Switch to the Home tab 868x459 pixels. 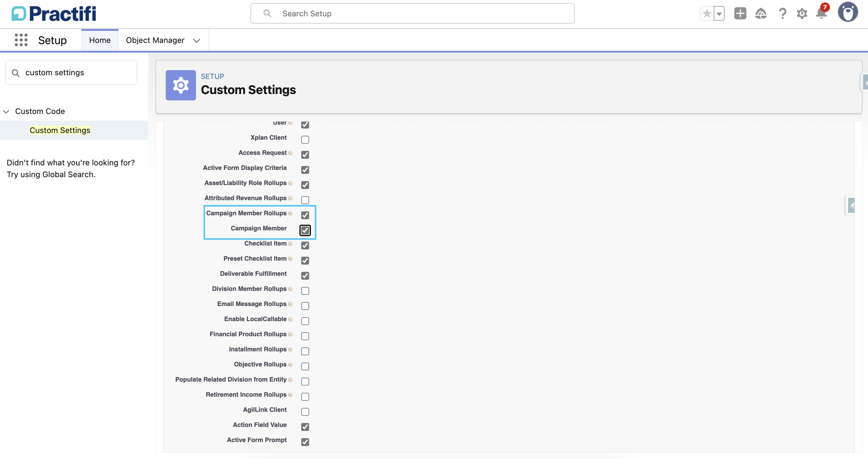[x=100, y=40]
